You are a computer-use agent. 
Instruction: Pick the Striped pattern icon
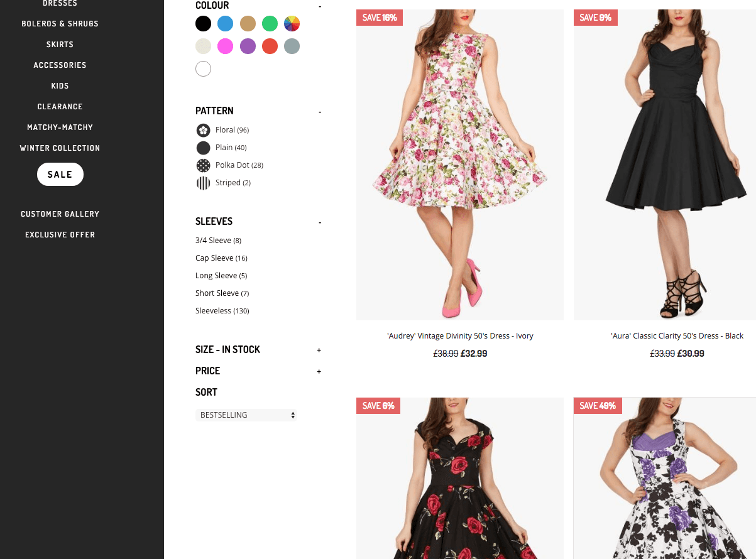(203, 183)
